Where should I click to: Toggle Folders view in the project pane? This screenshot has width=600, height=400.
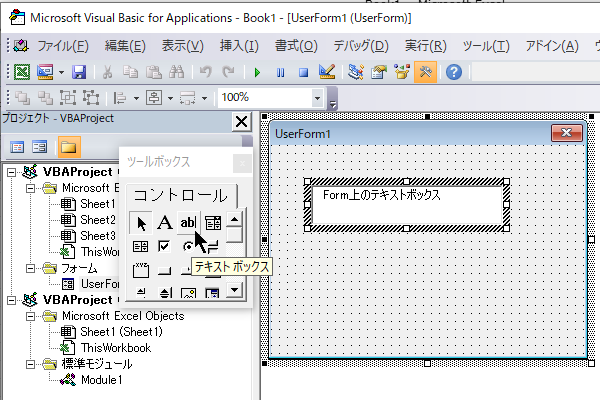(68, 147)
